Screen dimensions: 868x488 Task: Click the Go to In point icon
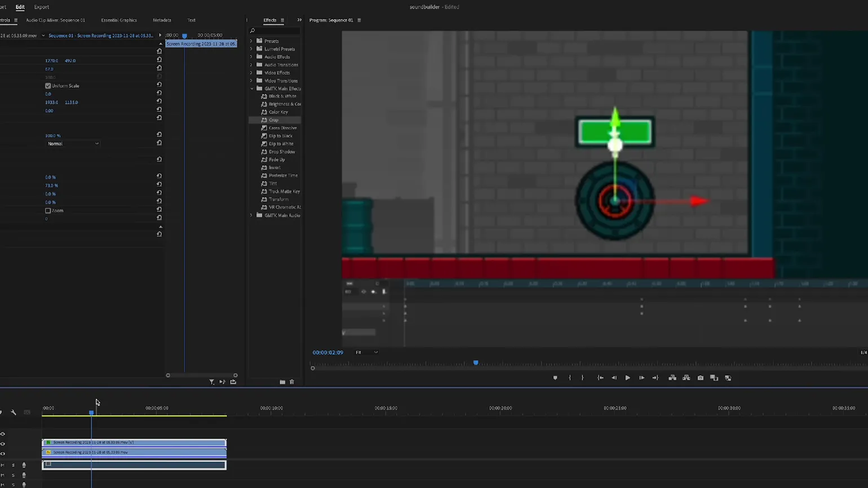600,378
